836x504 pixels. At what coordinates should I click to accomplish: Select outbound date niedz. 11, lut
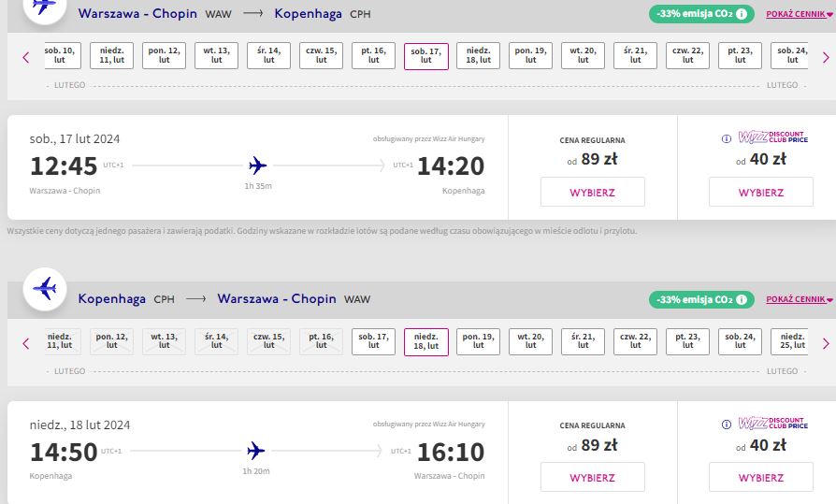111,55
